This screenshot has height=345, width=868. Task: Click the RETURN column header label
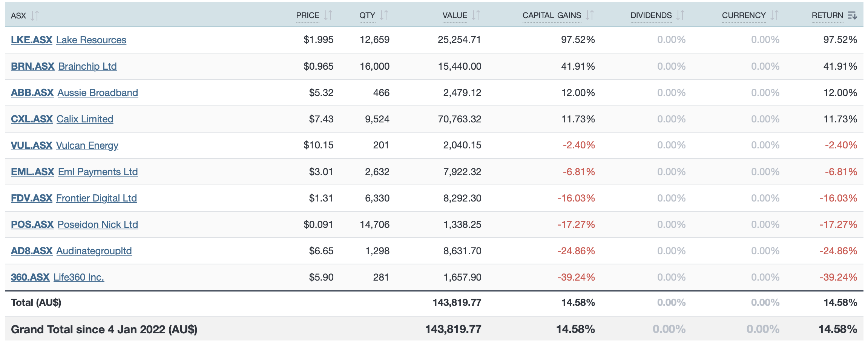coord(827,15)
